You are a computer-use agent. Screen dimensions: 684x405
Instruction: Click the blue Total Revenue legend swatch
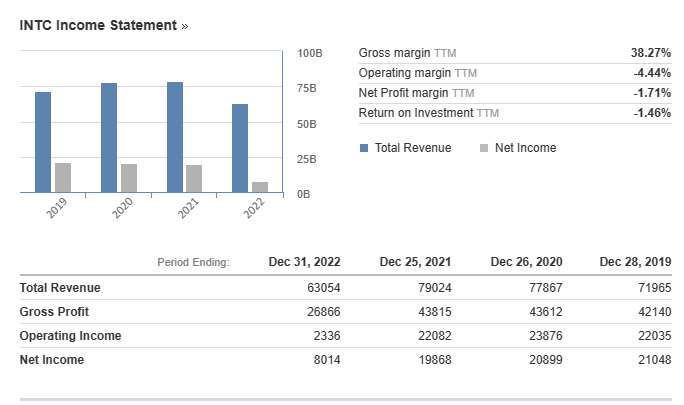tap(364, 148)
